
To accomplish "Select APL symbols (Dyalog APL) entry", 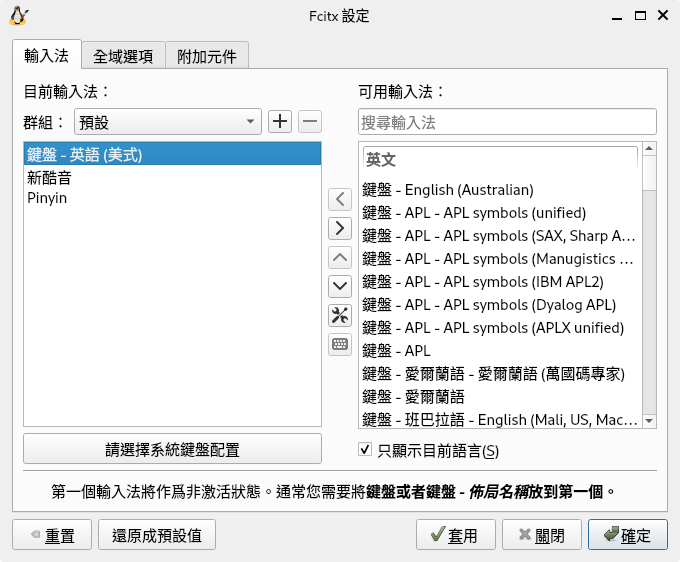I will point(500,305).
